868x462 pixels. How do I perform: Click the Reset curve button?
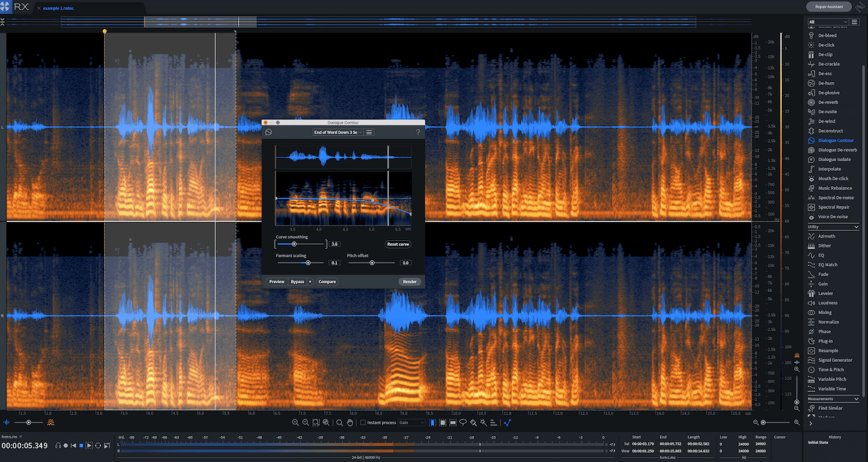[398, 244]
